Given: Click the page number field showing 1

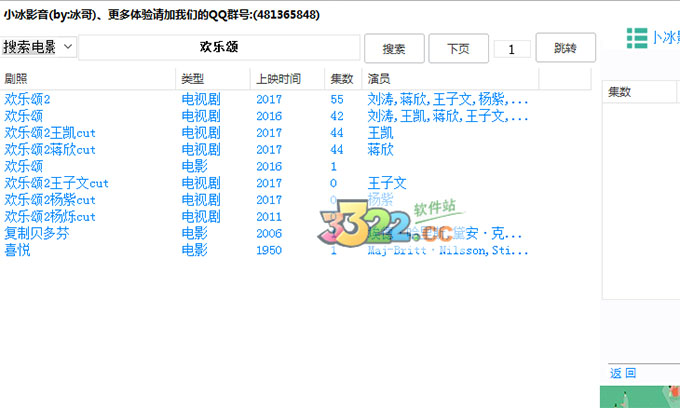Looking at the screenshot, I should [x=512, y=49].
